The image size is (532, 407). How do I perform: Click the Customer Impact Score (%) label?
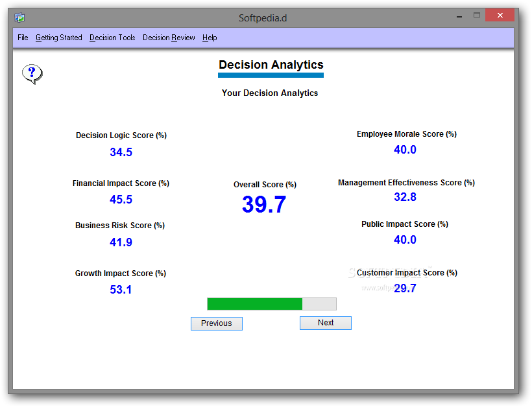point(407,273)
